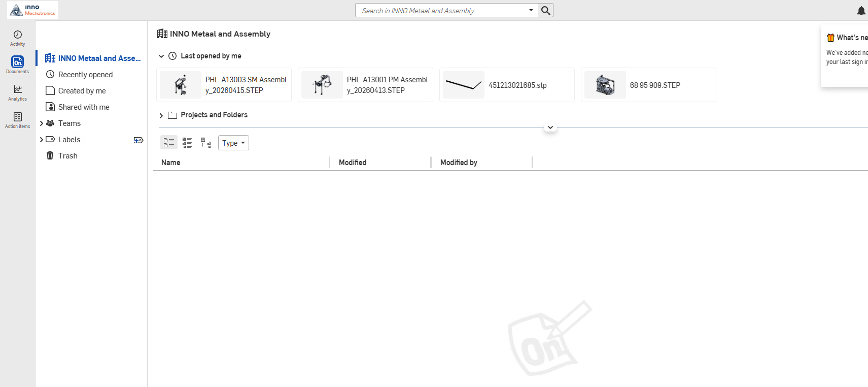Expand the Teams tree node
Viewport: 868px width, 387px height.
click(x=42, y=123)
